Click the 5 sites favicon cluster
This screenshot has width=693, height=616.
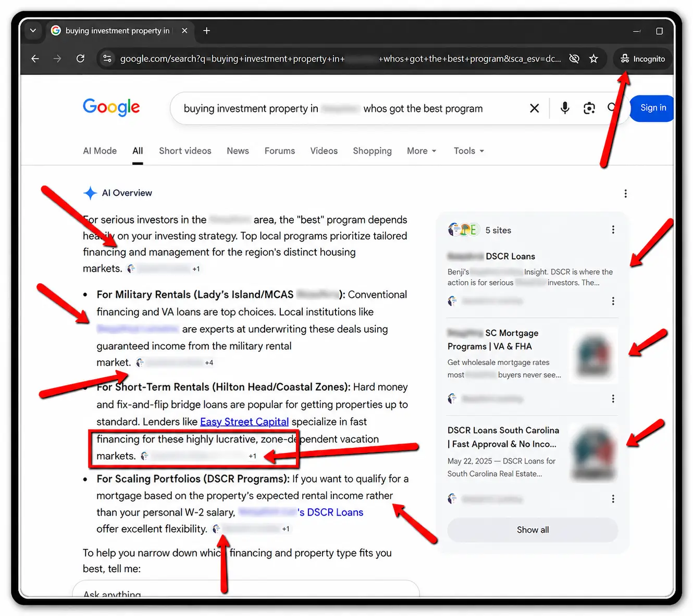(463, 230)
